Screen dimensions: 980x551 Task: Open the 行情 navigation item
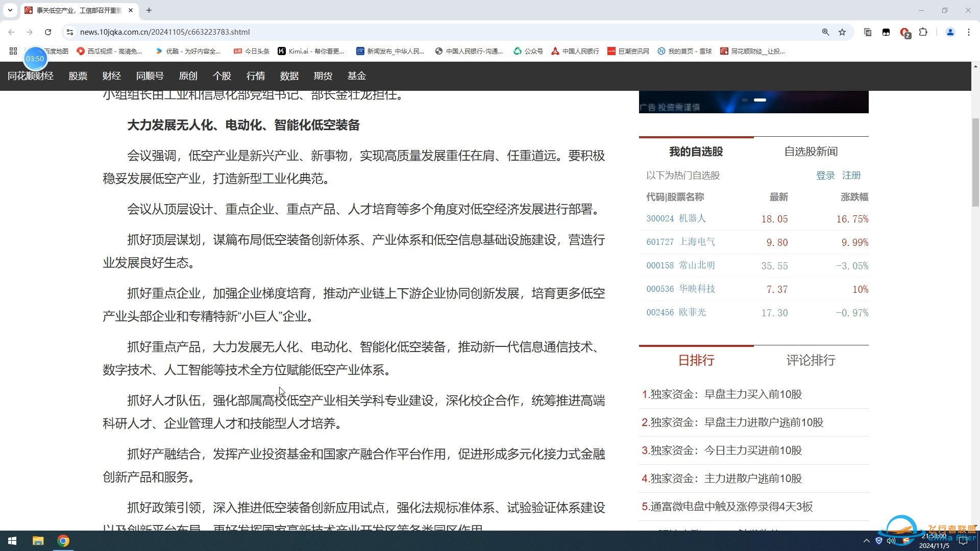pyautogui.click(x=256, y=76)
